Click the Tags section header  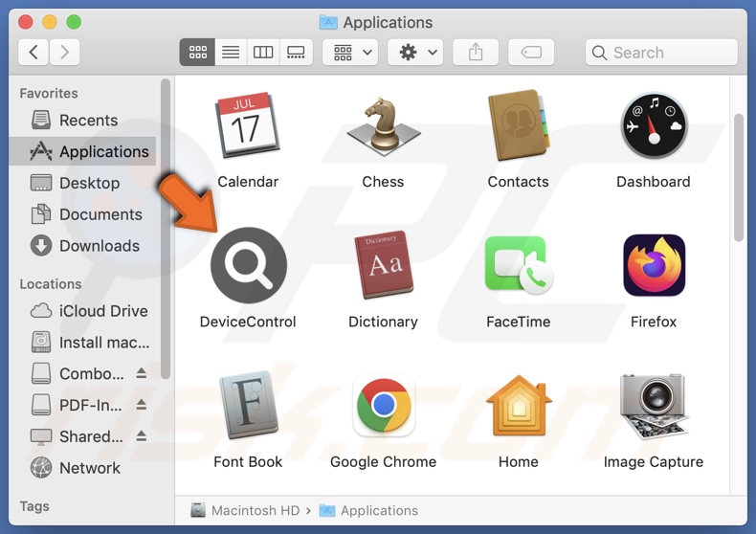tap(34, 506)
